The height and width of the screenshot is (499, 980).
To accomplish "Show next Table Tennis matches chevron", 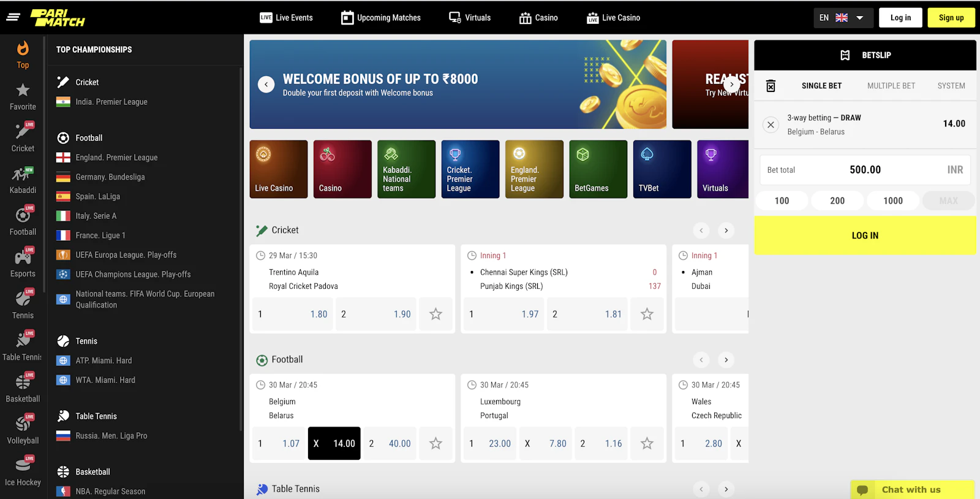I will (x=726, y=489).
